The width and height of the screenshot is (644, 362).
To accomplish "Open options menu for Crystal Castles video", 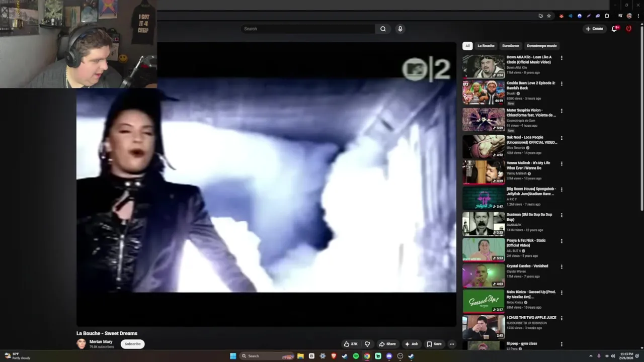I will click(x=561, y=266).
